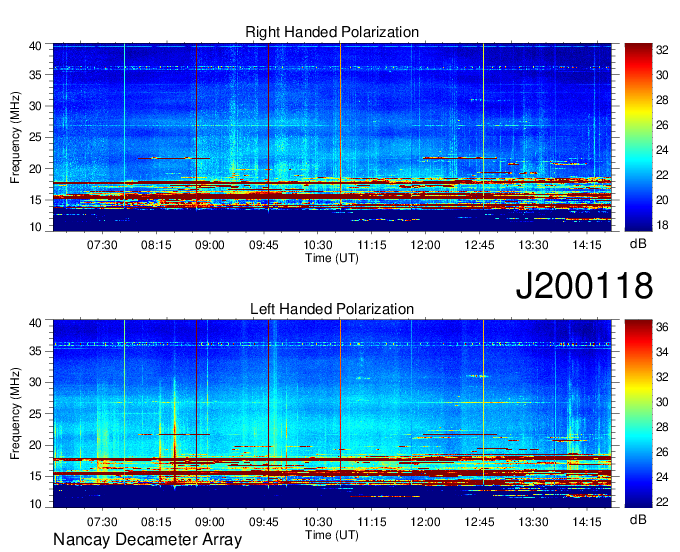Click 09:00 time tick on right-handed plot
Screen dimensions: 680x552
(x=210, y=245)
